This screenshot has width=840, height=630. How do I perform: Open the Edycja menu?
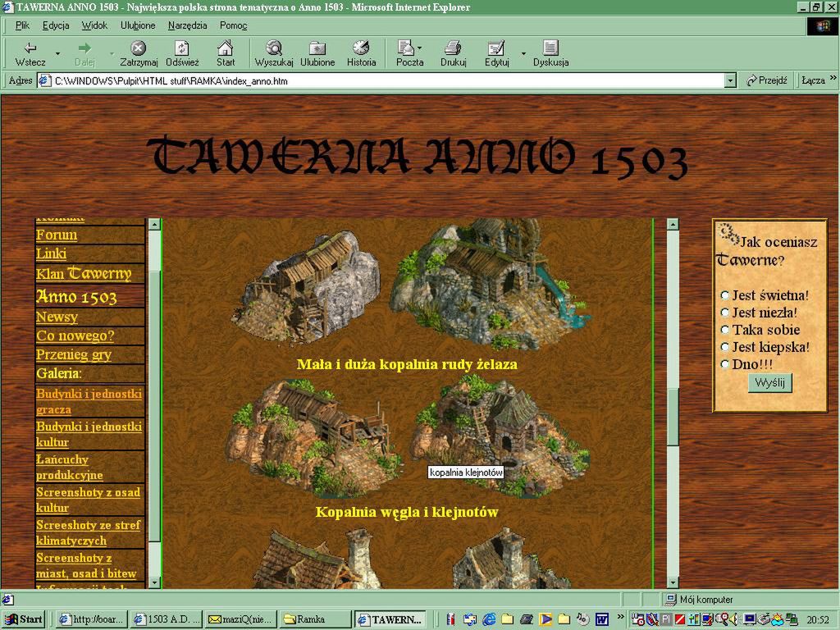click(x=56, y=25)
